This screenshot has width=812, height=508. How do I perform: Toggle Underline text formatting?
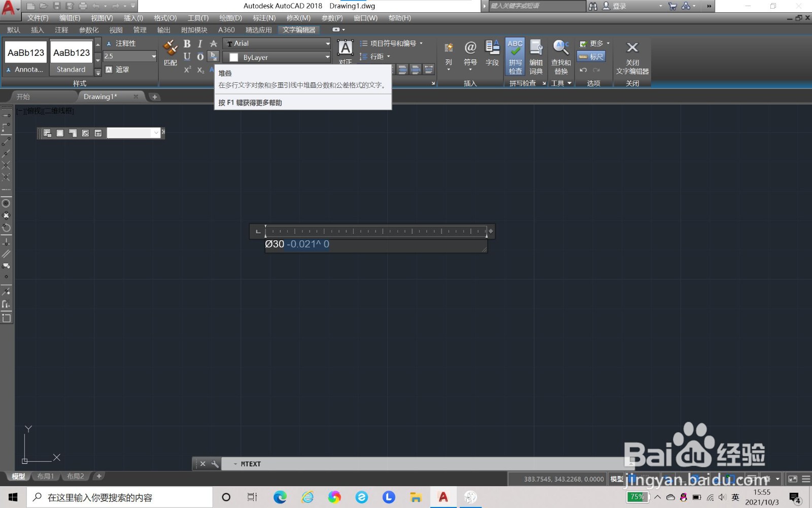pyautogui.click(x=187, y=56)
